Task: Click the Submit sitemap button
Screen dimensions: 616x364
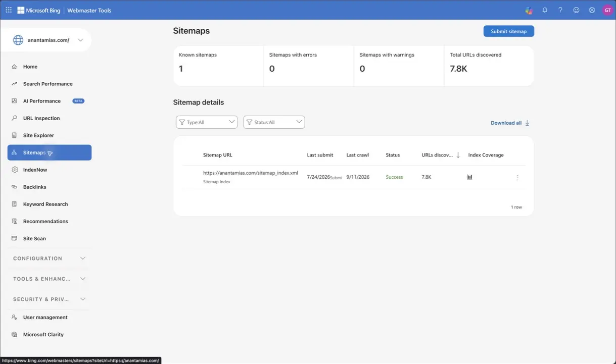Action: [508, 31]
